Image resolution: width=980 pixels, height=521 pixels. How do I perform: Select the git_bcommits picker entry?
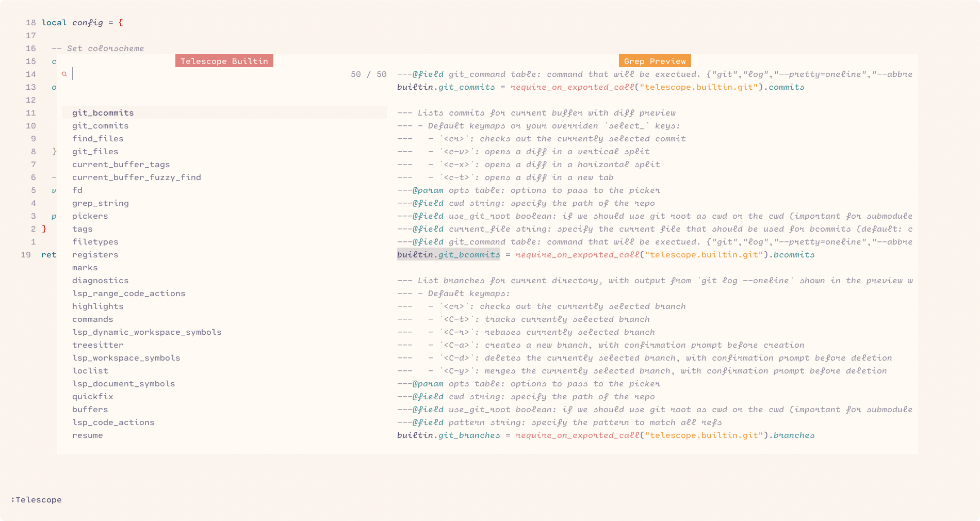pos(103,112)
